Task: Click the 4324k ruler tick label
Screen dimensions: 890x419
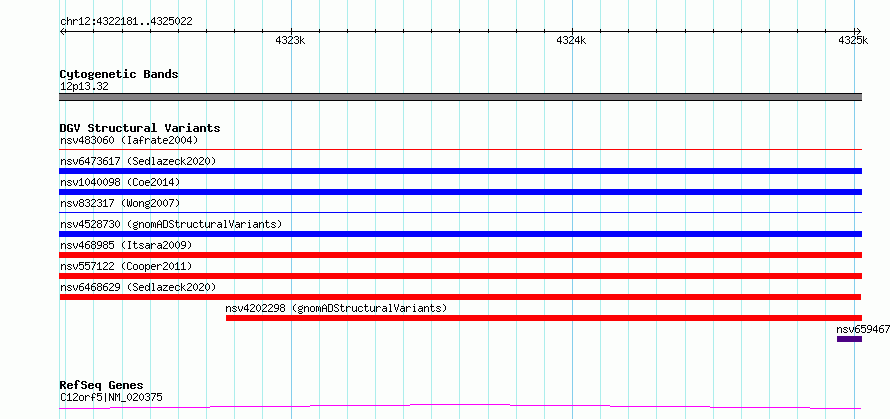Action: pos(571,40)
